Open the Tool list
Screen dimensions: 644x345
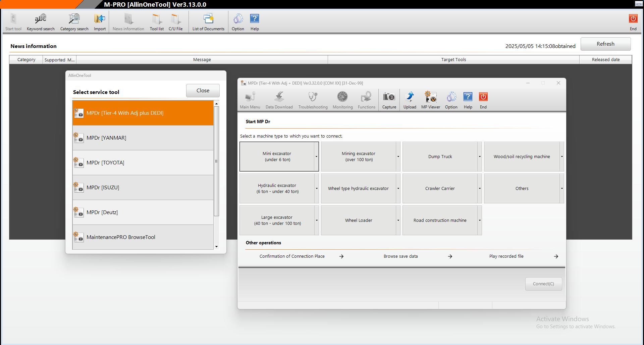pyautogui.click(x=157, y=22)
